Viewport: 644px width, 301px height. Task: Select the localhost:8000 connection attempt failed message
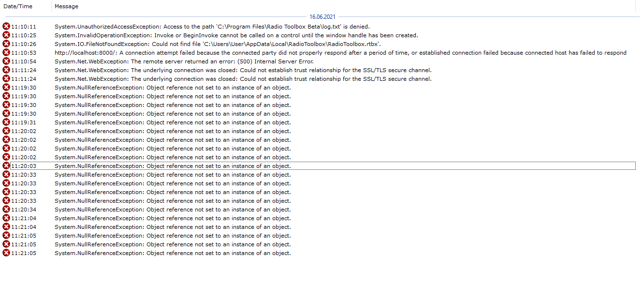click(x=340, y=53)
